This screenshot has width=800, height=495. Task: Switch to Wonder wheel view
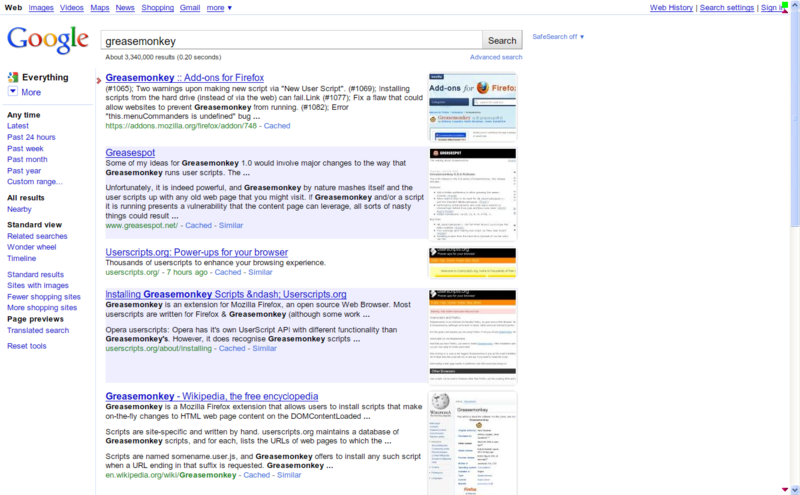[32, 247]
